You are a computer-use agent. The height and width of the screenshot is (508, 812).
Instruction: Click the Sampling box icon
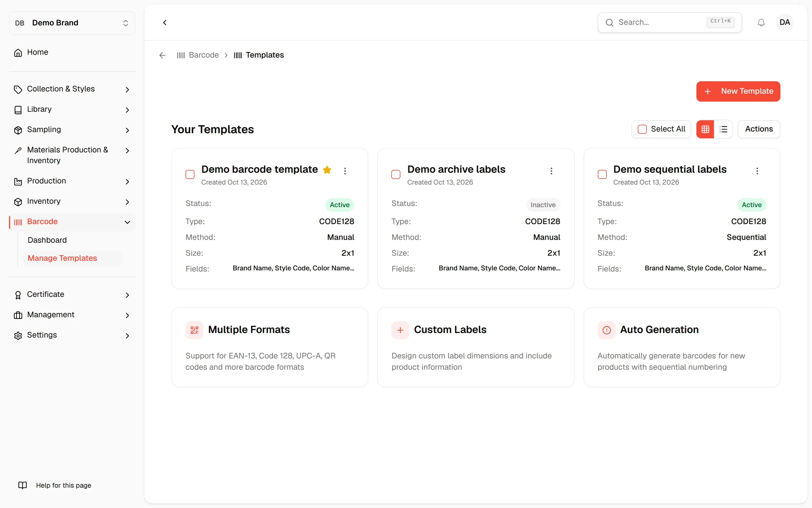tap(18, 130)
